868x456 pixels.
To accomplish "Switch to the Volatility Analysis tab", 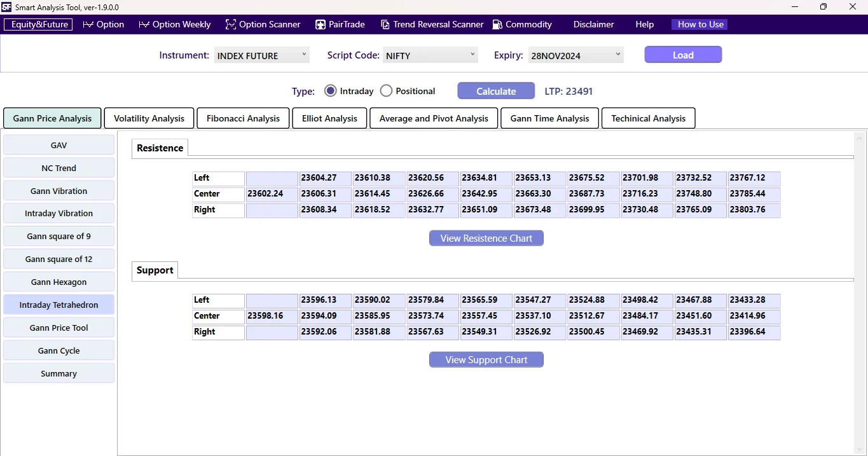I will pos(148,118).
